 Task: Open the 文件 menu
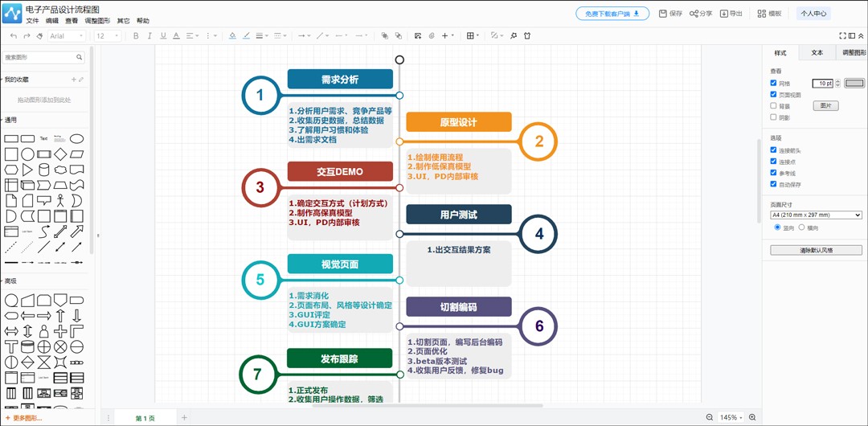(32, 21)
